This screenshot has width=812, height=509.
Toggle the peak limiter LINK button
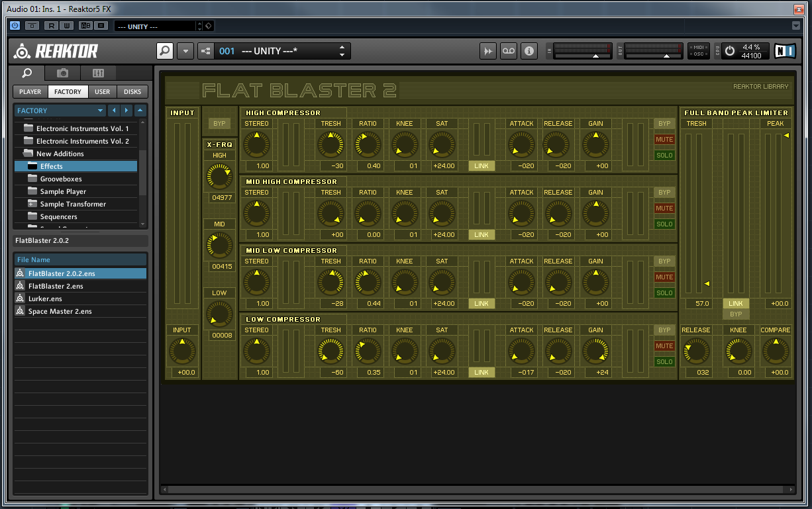(736, 303)
